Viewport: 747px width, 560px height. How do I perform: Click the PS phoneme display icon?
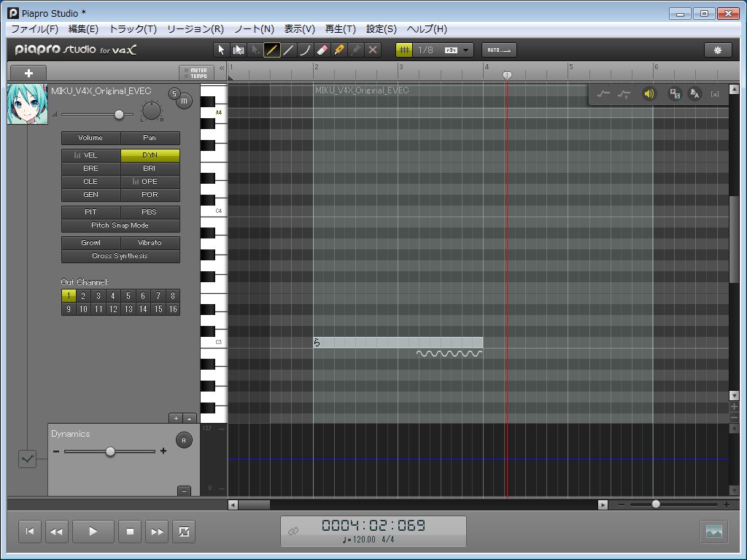[675, 94]
